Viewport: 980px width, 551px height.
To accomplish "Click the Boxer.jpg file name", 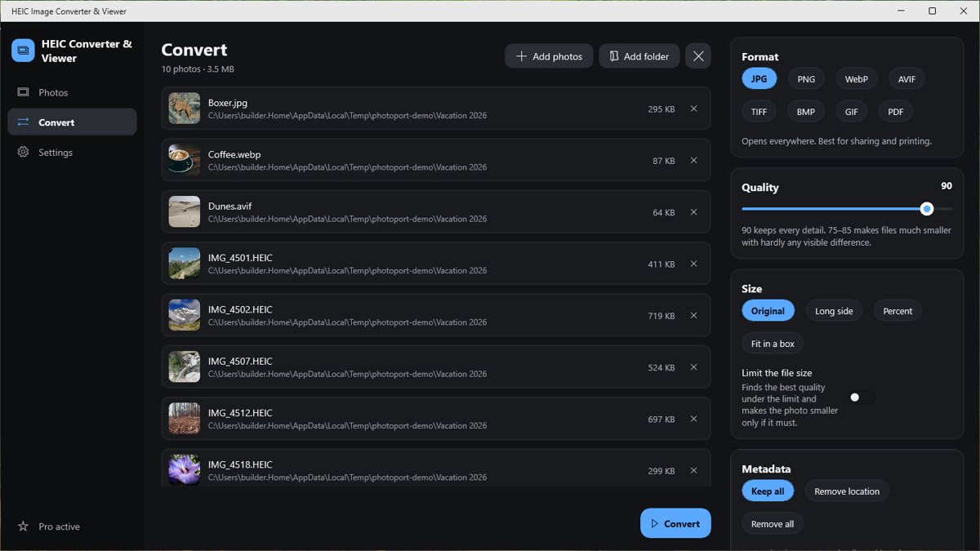I will point(228,103).
